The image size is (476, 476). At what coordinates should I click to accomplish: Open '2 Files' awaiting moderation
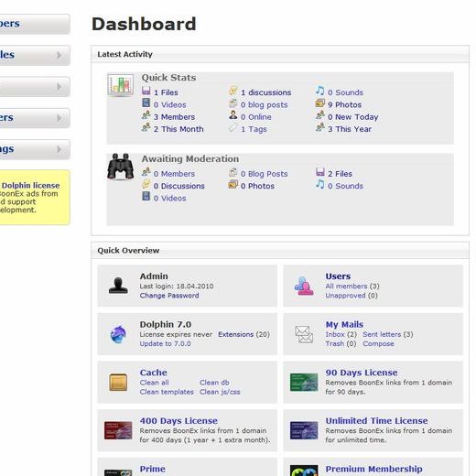[340, 174]
